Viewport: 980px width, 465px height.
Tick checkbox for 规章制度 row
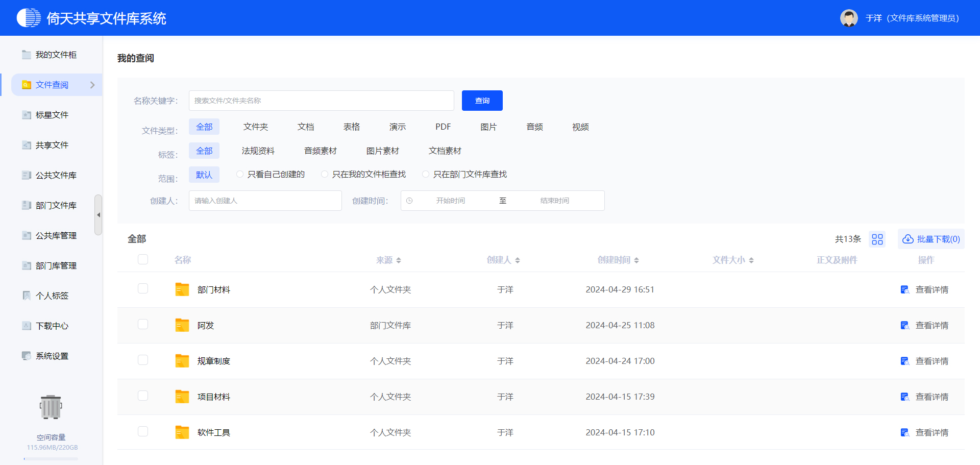143,360
